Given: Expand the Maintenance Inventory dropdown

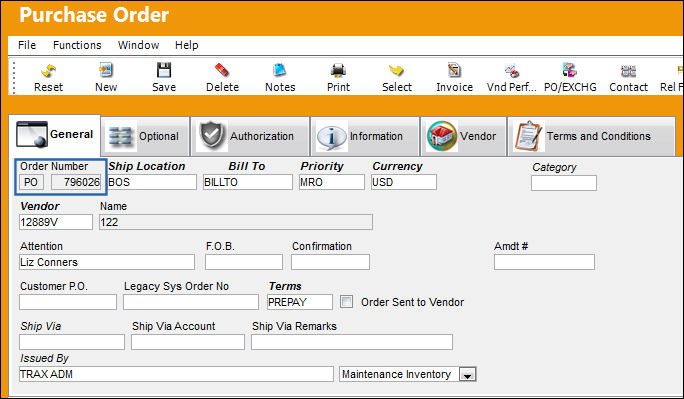Looking at the screenshot, I should pyautogui.click(x=467, y=375).
